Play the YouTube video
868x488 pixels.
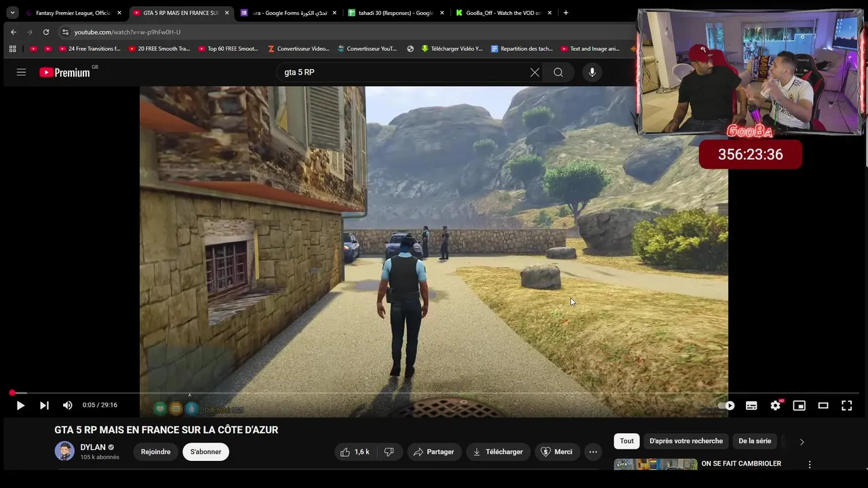tap(20, 405)
